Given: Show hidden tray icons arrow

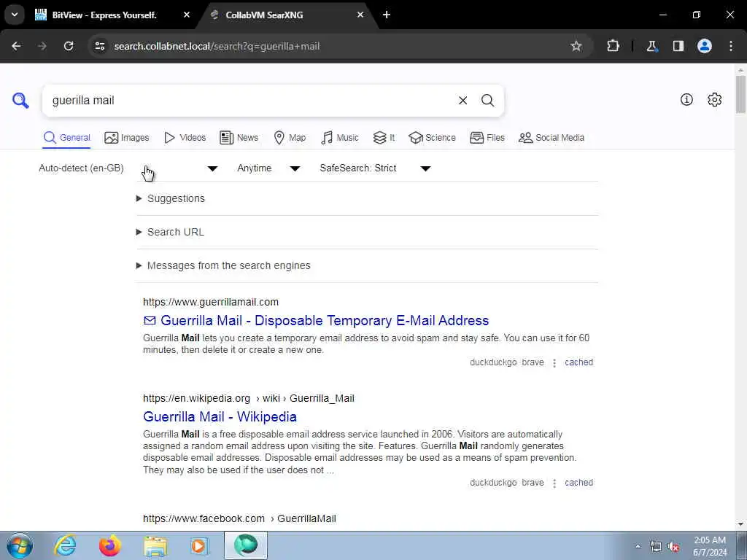Looking at the screenshot, I should 638,547.
